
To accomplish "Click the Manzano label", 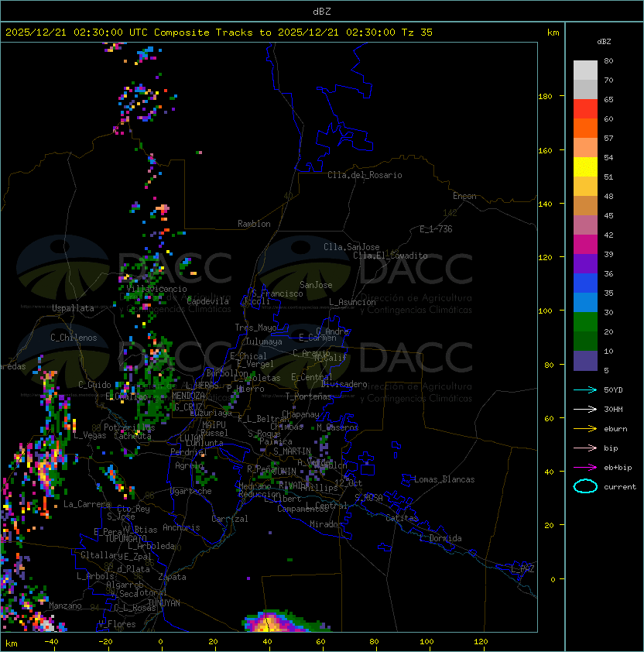I will pyautogui.click(x=65, y=606).
